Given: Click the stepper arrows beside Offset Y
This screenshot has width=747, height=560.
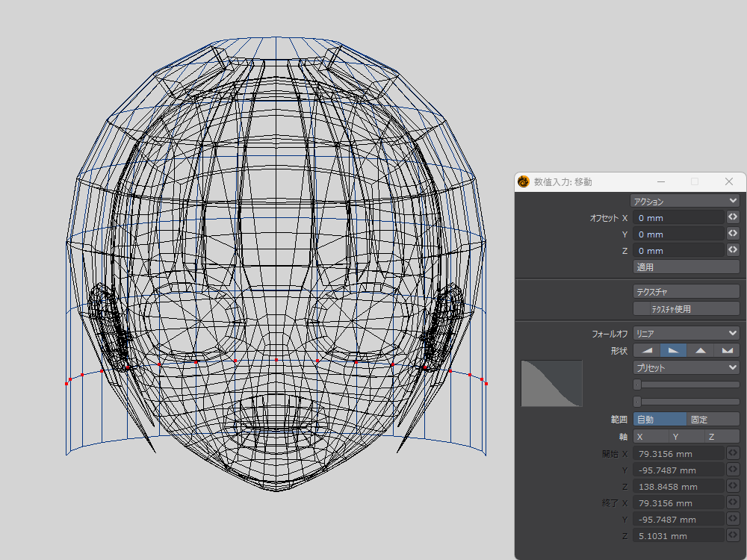Looking at the screenshot, I should (x=733, y=234).
